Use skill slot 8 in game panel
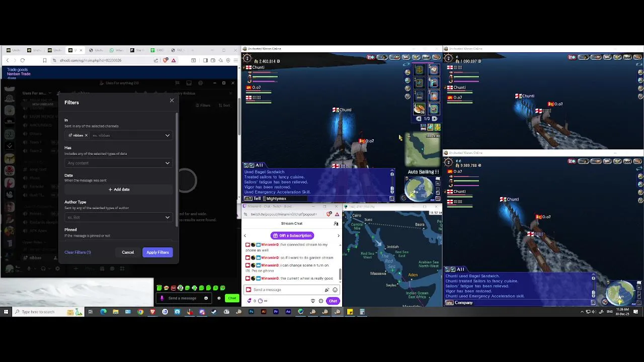 point(434,108)
